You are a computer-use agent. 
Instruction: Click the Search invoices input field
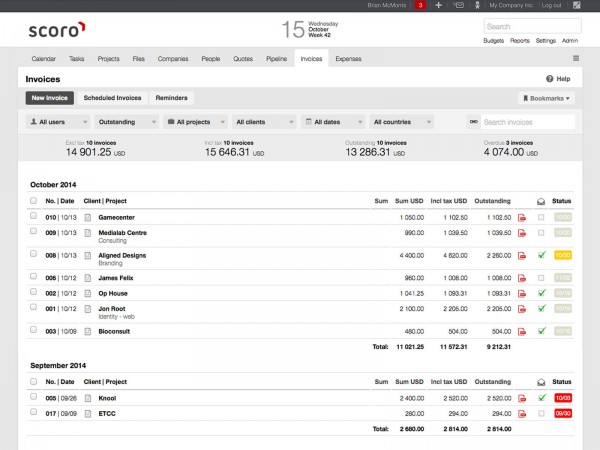[527, 122]
